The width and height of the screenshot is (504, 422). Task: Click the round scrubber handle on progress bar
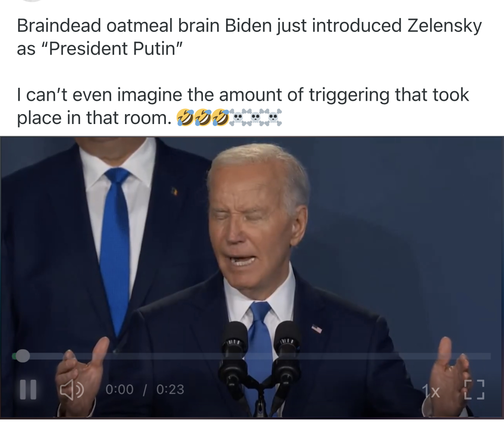pos(22,356)
